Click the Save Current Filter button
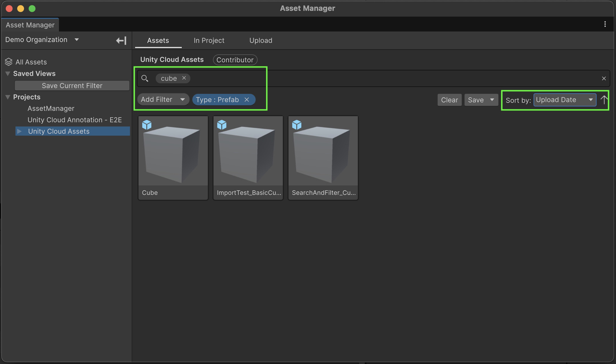This screenshot has height=364, width=616. coord(72,86)
